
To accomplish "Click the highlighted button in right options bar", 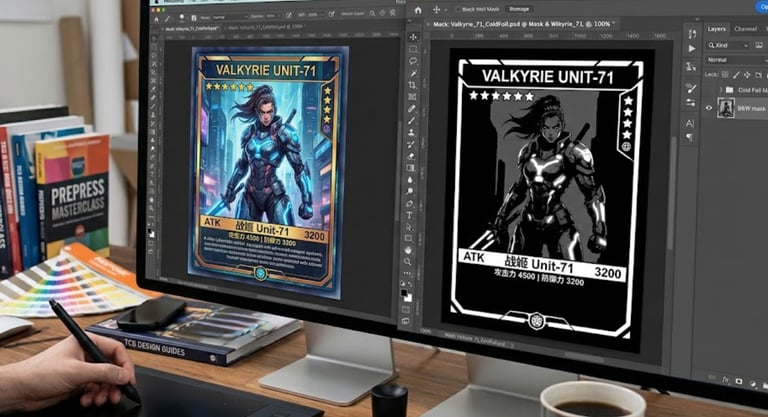I will click(519, 9).
